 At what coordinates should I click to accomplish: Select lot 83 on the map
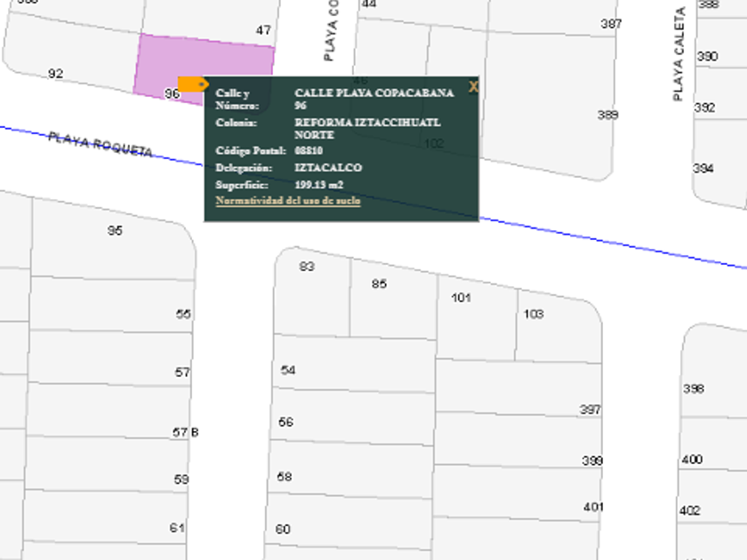[x=307, y=267]
